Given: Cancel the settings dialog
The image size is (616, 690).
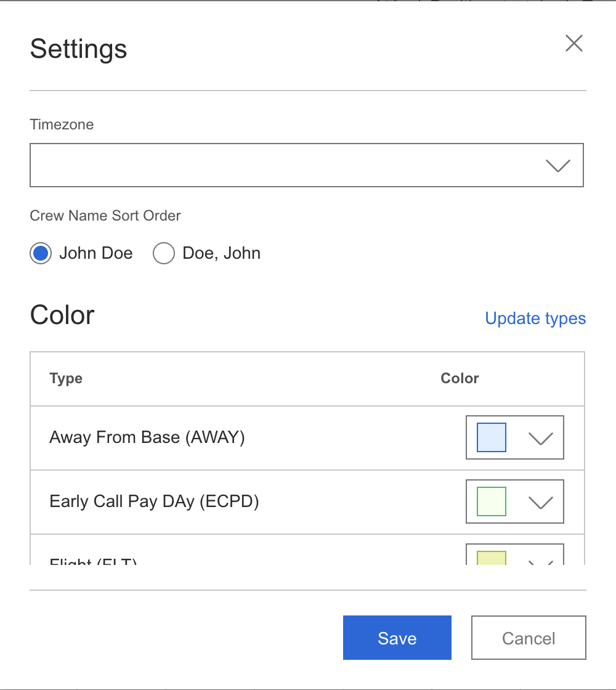Looking at the screenshot, I should [529, 638].
